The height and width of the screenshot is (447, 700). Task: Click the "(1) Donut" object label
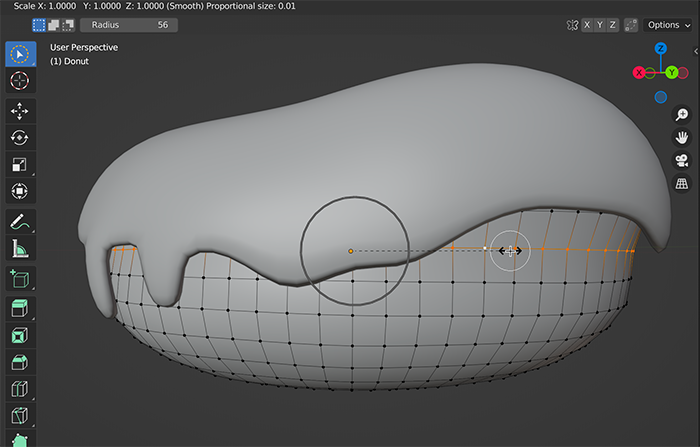(69, 61)
